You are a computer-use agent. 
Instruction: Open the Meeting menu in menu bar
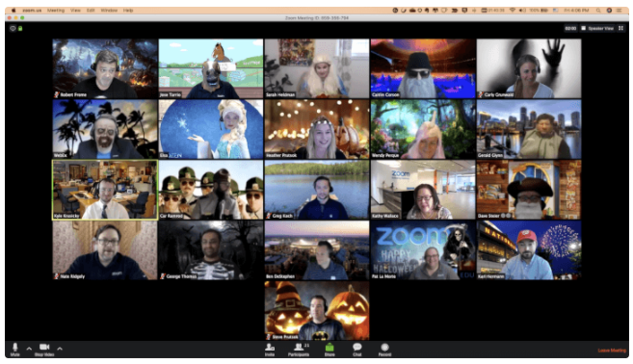[56, 10]
